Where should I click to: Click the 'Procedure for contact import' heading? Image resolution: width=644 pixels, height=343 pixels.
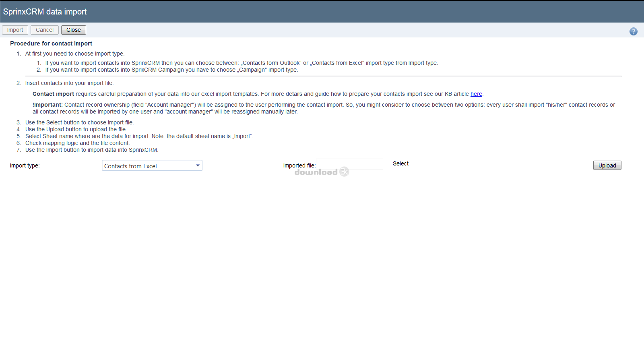point(51,43)
